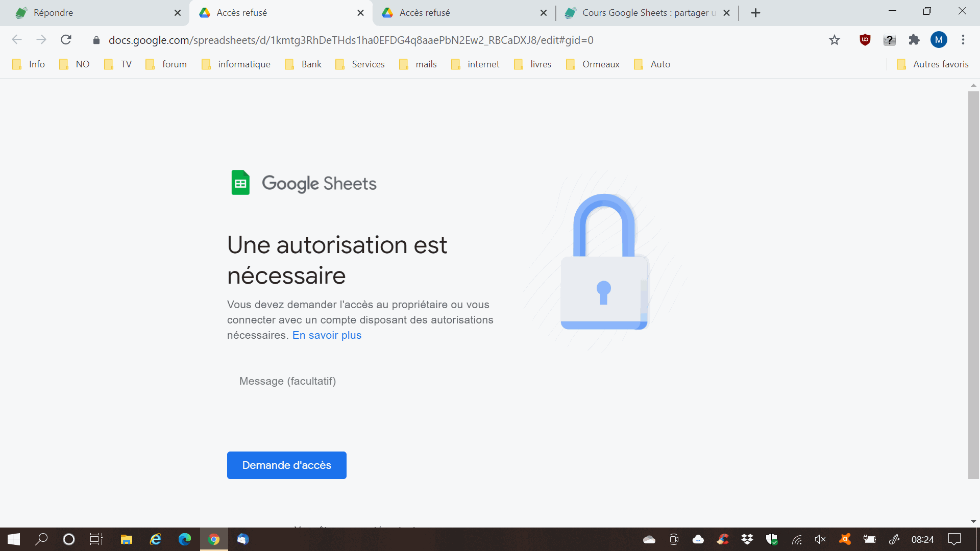The height and width of the screenshot is (551, 980).
Task: Open the Extensions puzzle piece menu
Action: pos(914,40)
